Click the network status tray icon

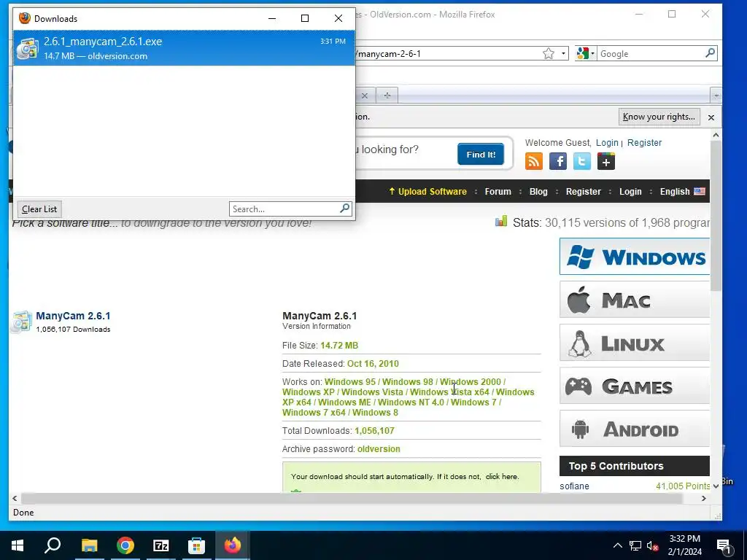coord(635,545)
